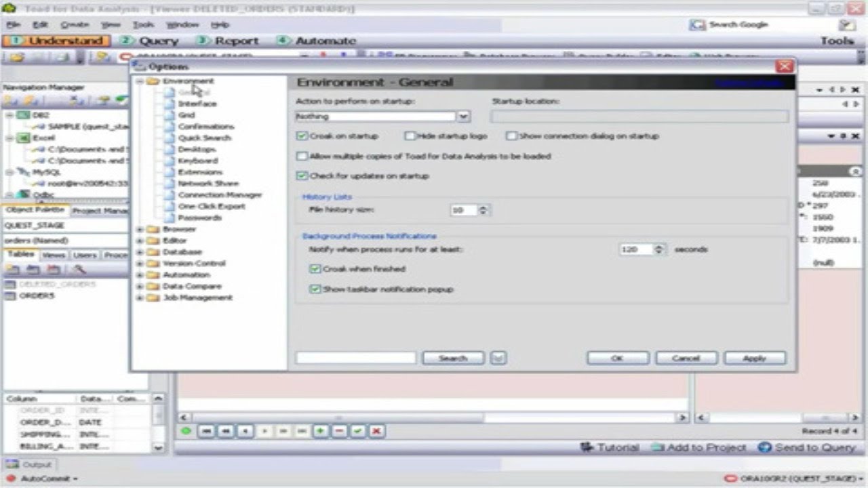868x488 pixels.
Task: Toggle Croak when finished checkbox
Action: tap(315, 269)
